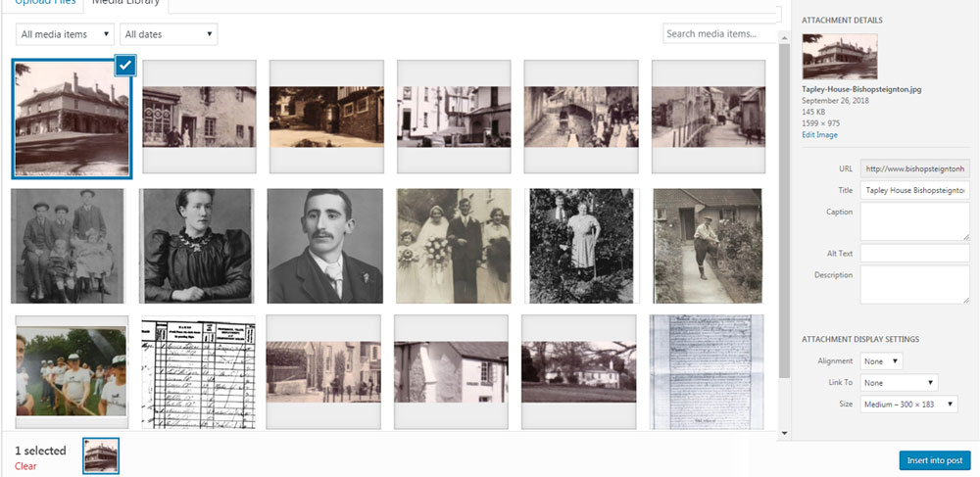Open the Alignment dropdown

881,360
